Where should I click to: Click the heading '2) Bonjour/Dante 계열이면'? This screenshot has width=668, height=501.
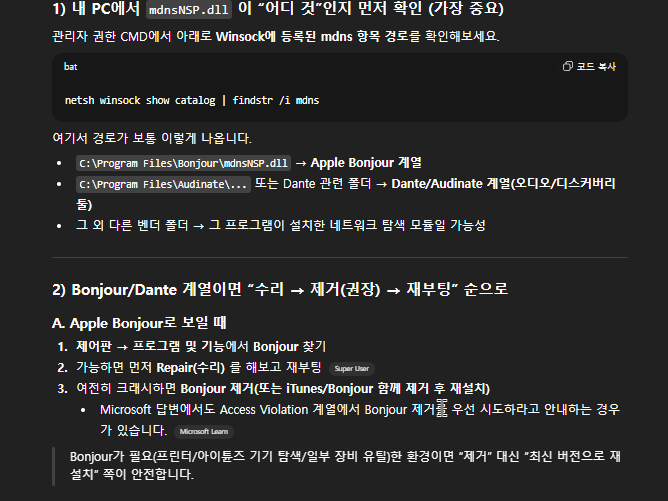click(279, 289)
